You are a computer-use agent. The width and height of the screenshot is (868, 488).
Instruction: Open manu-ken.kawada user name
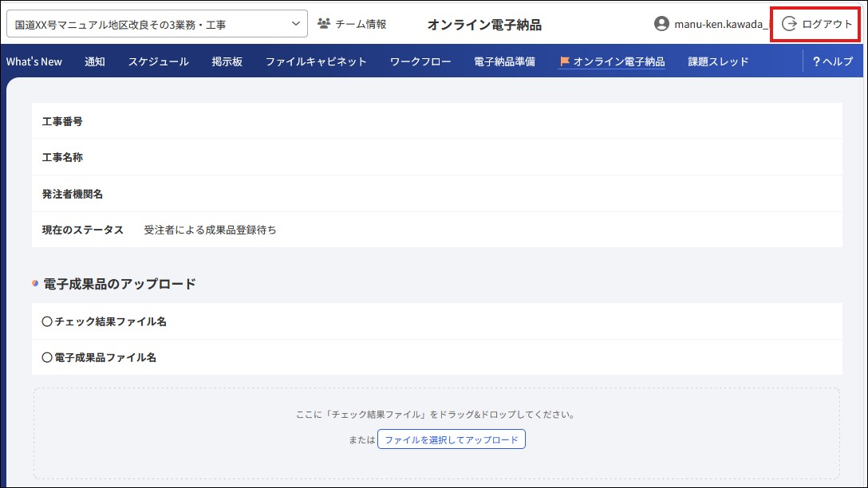[721, 25]
